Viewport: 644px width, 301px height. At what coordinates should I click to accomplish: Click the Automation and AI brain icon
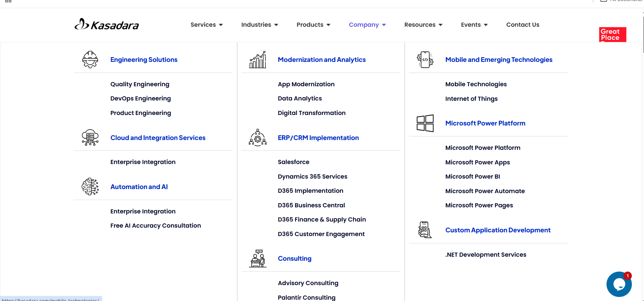[90, 186]
